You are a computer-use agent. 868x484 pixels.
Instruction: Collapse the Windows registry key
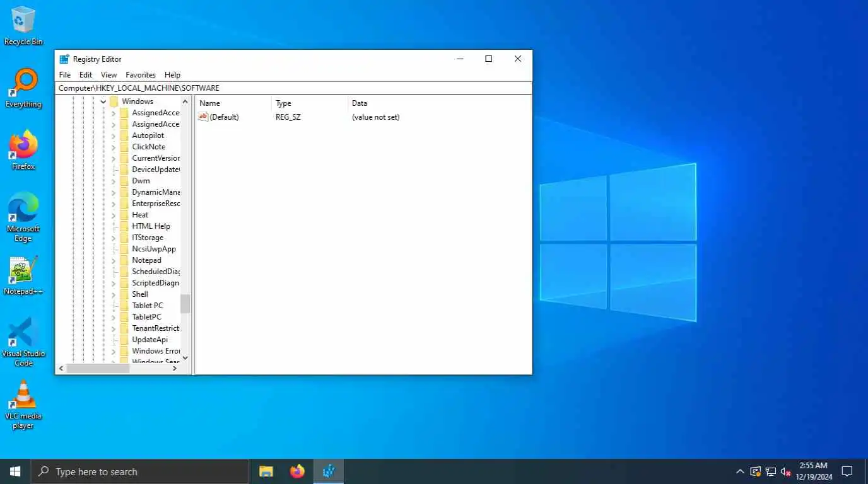coord(103,101)
